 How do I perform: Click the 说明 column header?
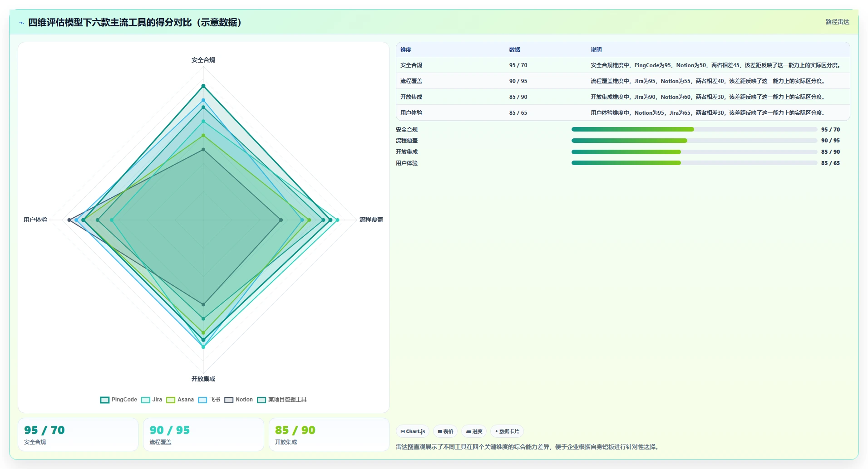(x=596, y=50)
